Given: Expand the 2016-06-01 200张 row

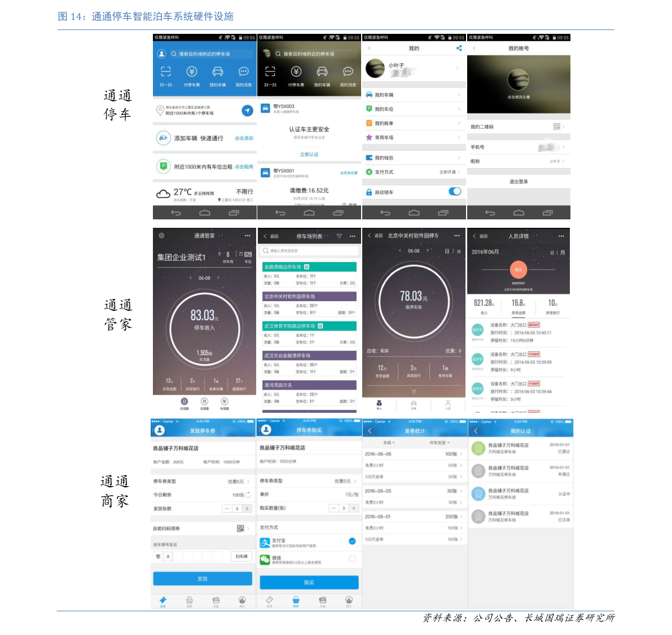Looking at the screenshot, I should pyautogui.click(x=414, y=517).
